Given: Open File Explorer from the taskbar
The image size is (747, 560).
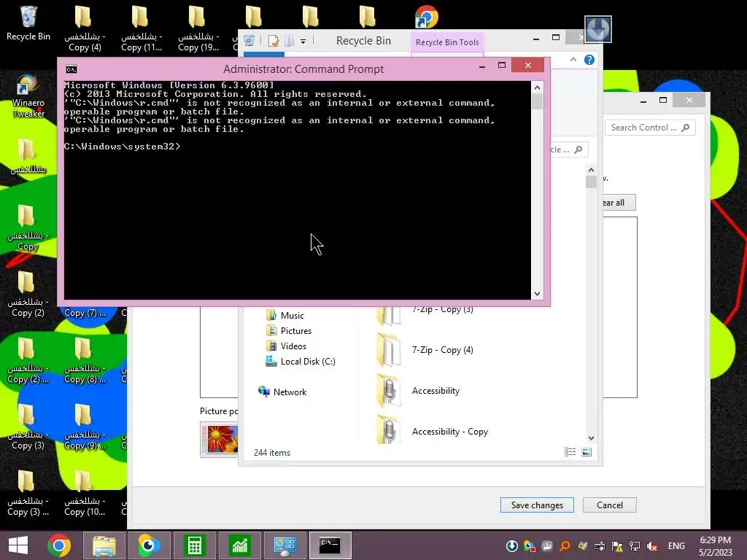Looking at the screenshot, I should [x=104, y=545].
